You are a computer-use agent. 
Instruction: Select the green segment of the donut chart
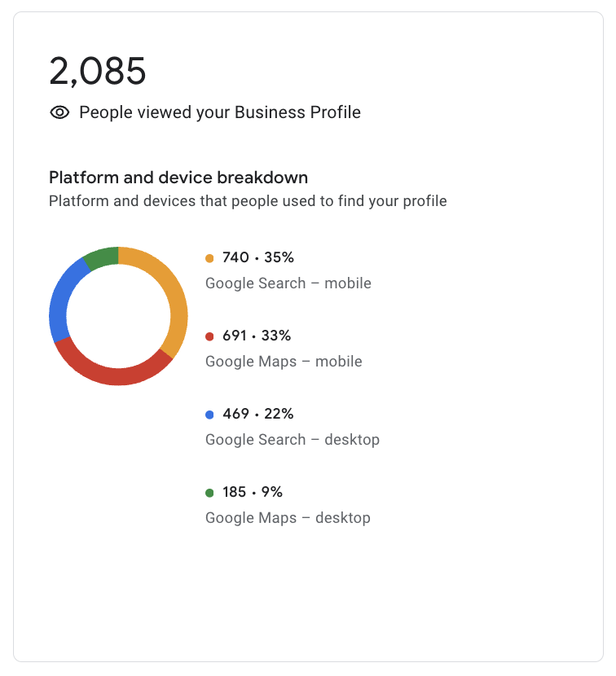pyautogui.click(x=102, y=257)
